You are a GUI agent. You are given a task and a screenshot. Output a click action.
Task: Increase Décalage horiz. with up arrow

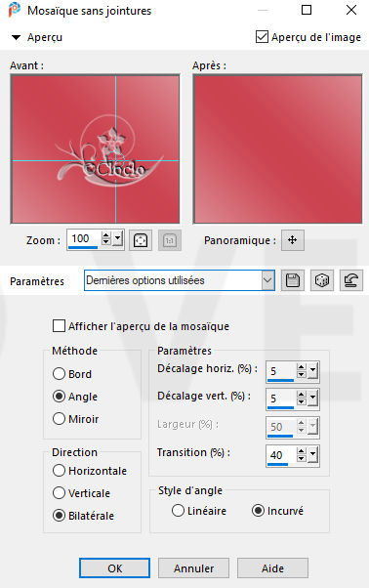point(302,367)
